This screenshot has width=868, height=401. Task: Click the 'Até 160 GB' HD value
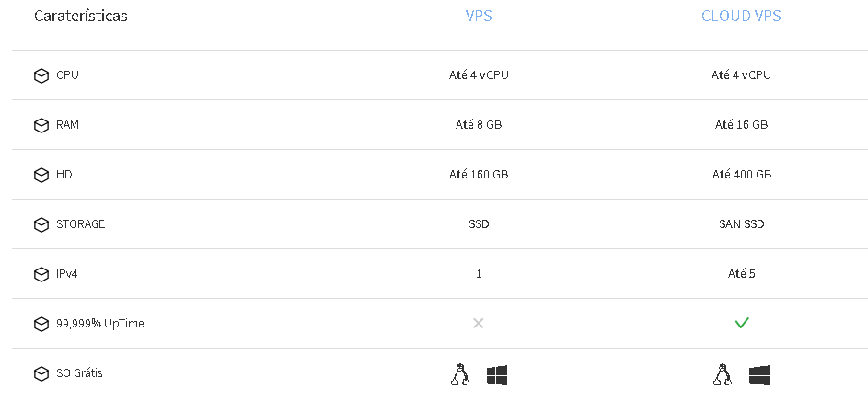479,174
